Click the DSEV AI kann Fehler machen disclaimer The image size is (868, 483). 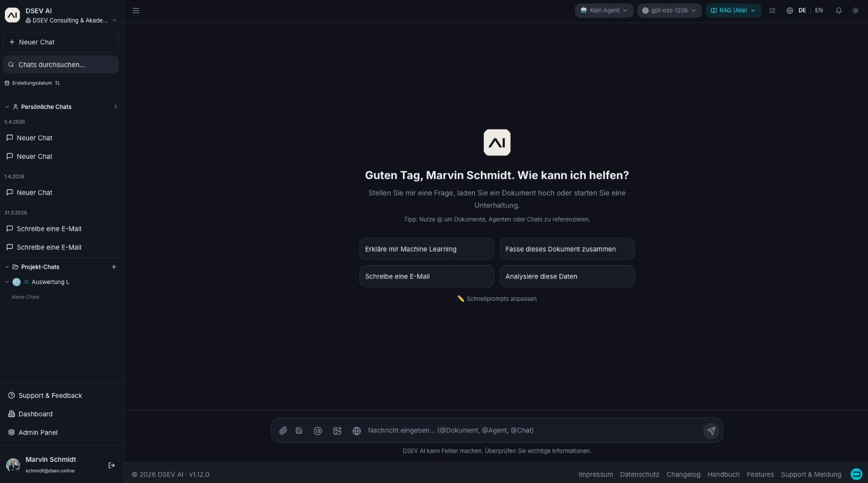pos(497,451)
